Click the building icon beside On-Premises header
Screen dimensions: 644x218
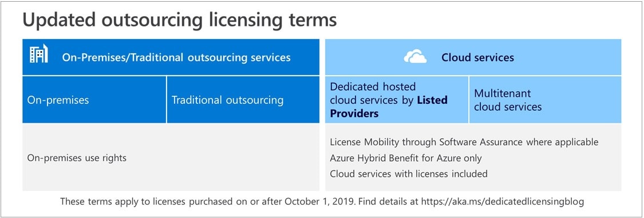(x=38, y=54)
